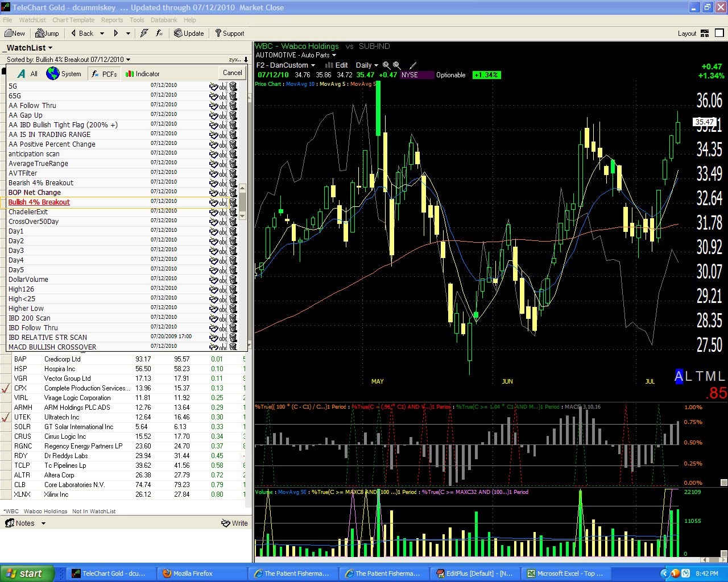The height and width of the screenshot is (582, 728).
Task: Click the Support button
Action: [230, 33]
